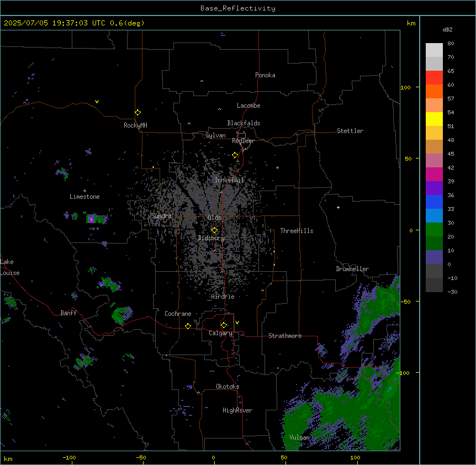Click the Airdrie label
Screen dimensions: 476x465
pyautogui.click(x=223, y=297)
